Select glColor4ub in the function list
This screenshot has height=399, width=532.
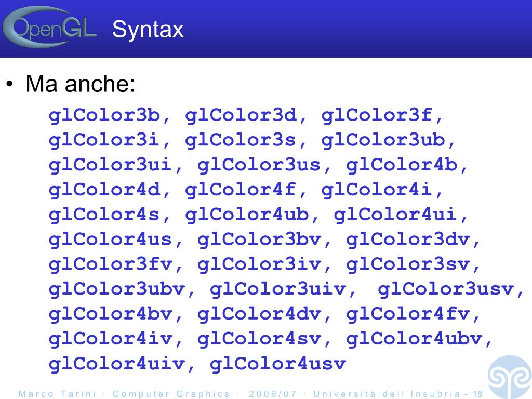coord(247,215)
